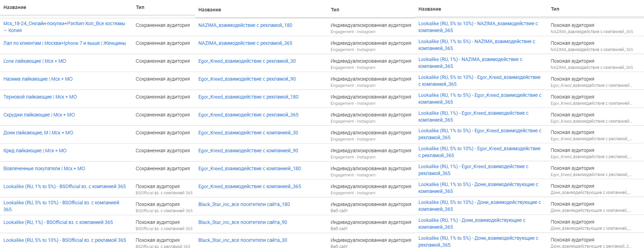This screenshot has width=644, height=248.
Task: Click Вовлеченные покупатели | Мск + МО link
Action: tap(44, 168)
